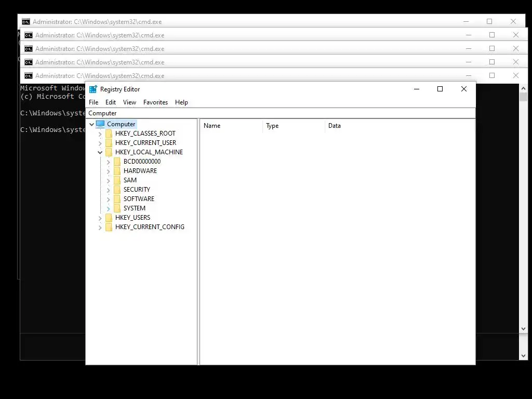Click the Data column header
Viewport: 532px width, 399px height.
click(x=400, y=126)
